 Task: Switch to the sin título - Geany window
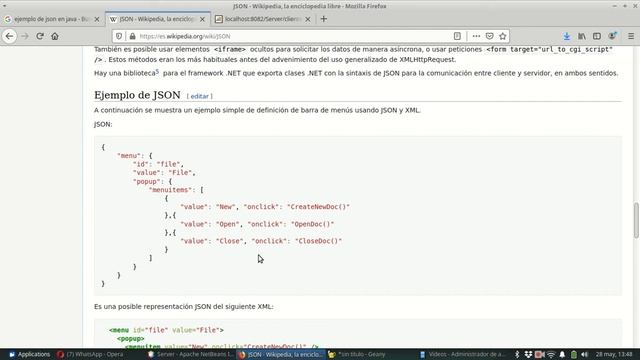click(x=357, y=354)
